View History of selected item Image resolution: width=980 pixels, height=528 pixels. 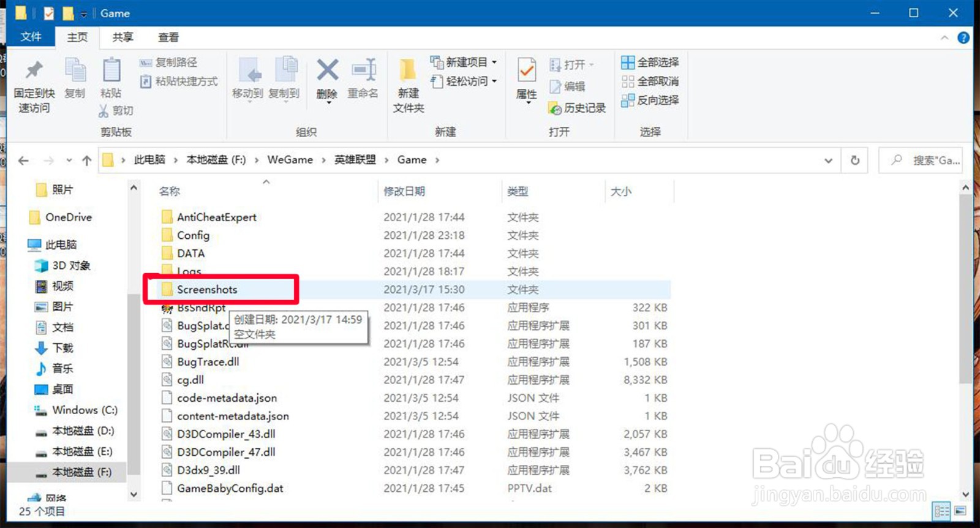(578, 108)
